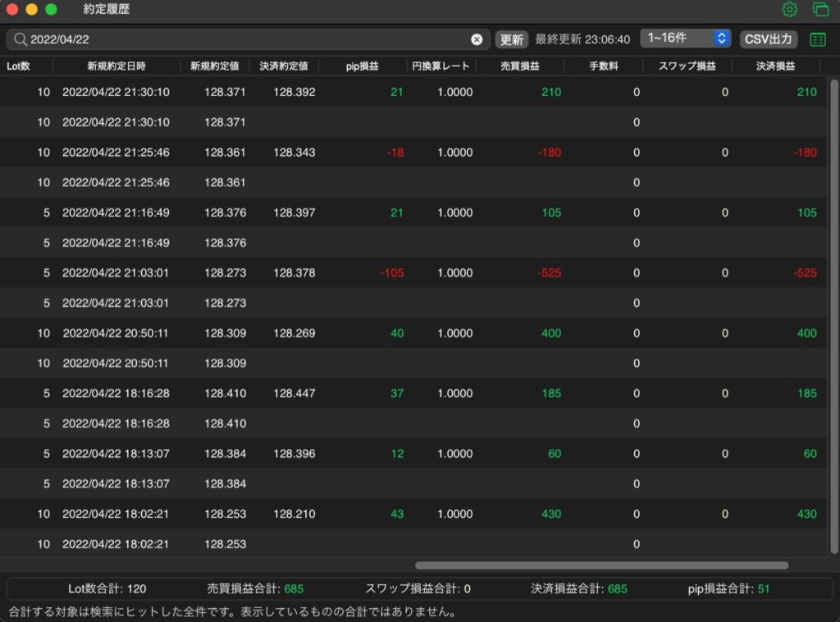The image size is (840, 622).
Task: Click the search field containing 2022/04/22
Action: coord(248,39)
